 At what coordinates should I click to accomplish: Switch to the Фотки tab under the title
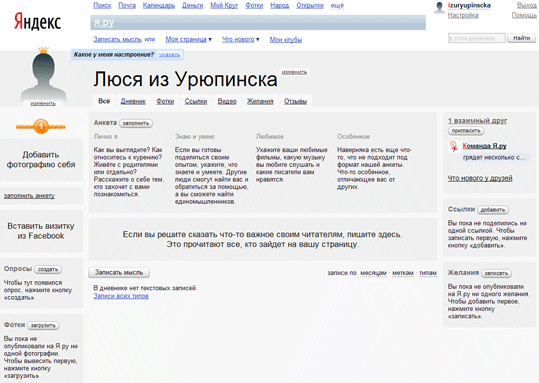tap(165, 101)
